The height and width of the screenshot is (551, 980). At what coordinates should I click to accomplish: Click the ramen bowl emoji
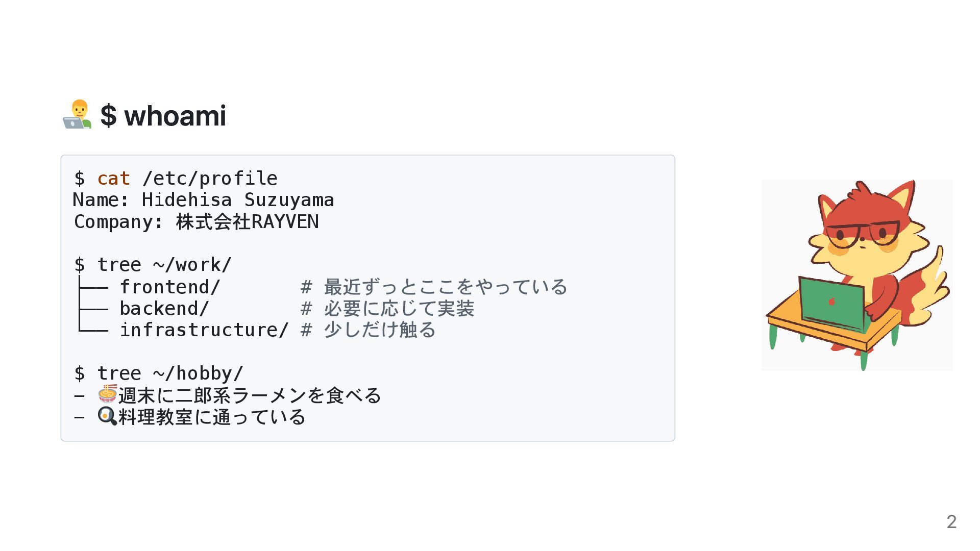(x=107, y=395)
